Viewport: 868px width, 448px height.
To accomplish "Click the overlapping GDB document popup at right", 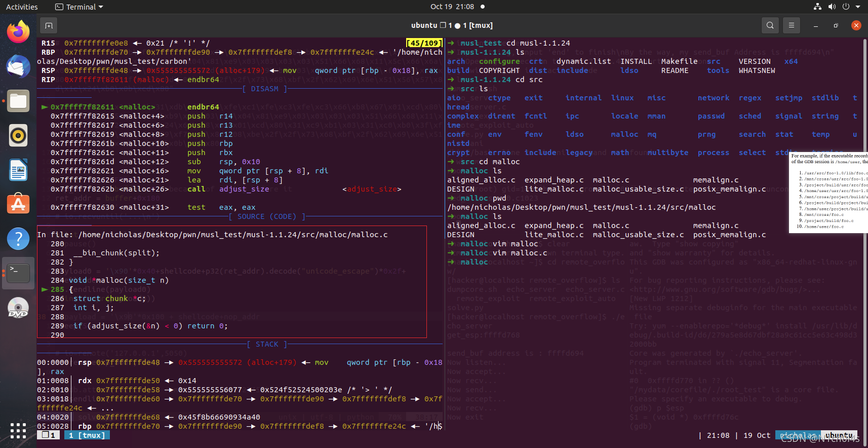I will 828,192.
